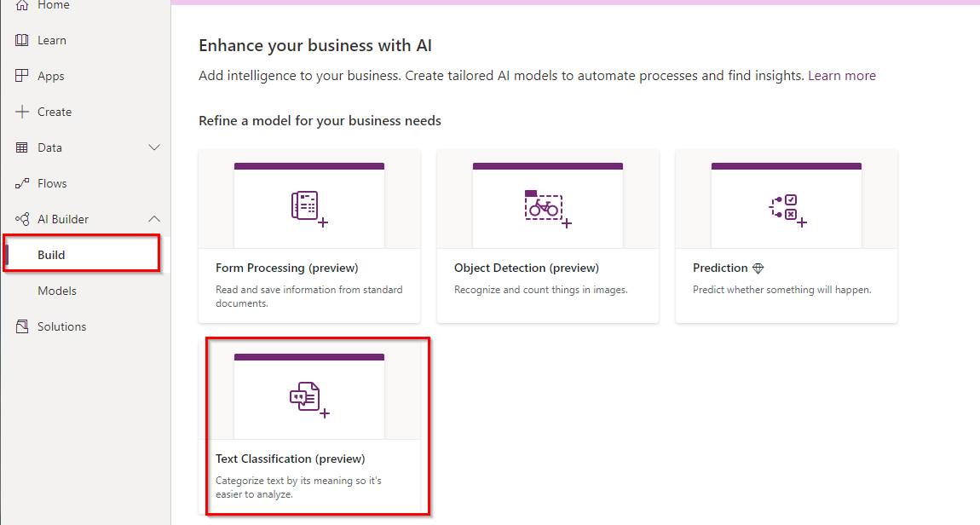Click the Create plus icon
Viewport: 980px width, 525px height.
(x=22, y=112)
